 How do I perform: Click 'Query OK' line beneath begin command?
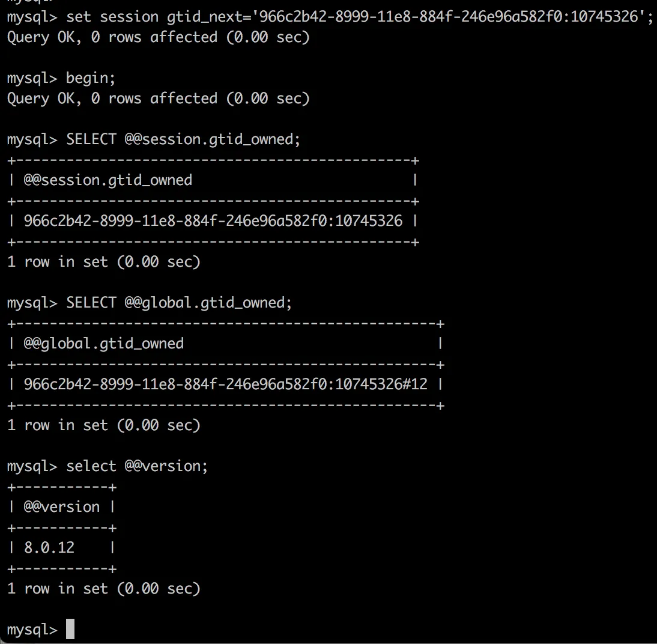[x=158, y=98]
